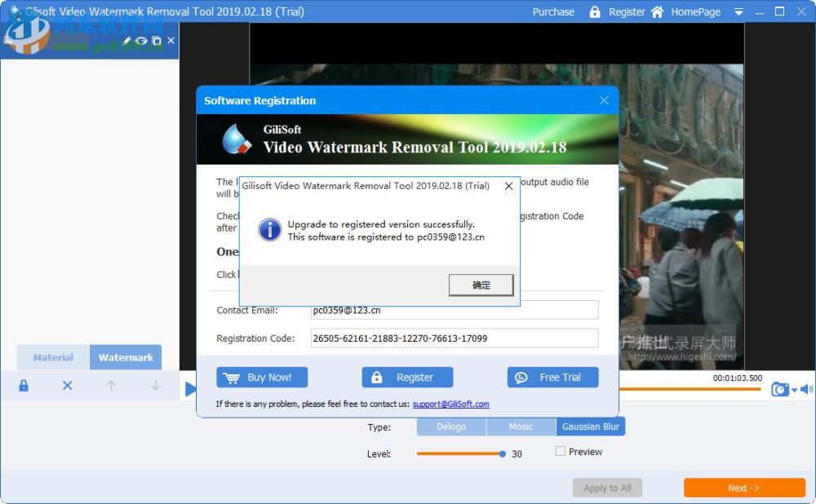The image size is (816, 504).
Task: Take a snapshot with the camera icon
Action: click(x=779, y=389)
